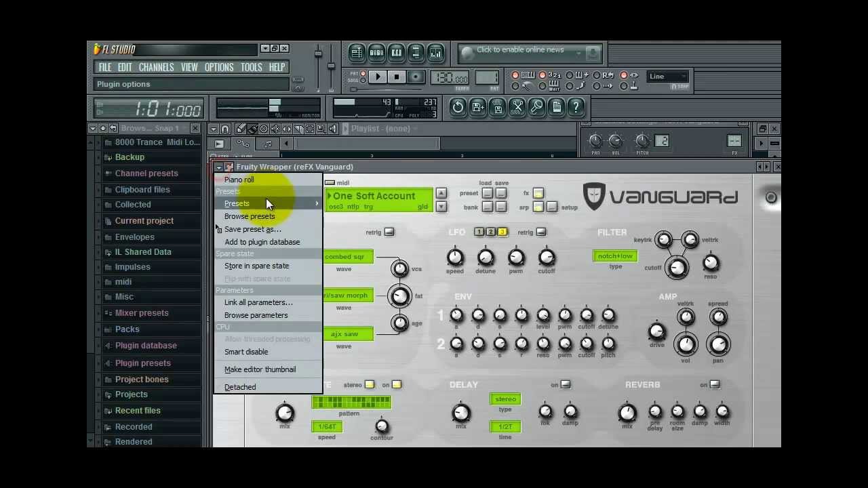Choose Link all parameters... entry
This screenshot has width=868, height=488.
(268, 302)
